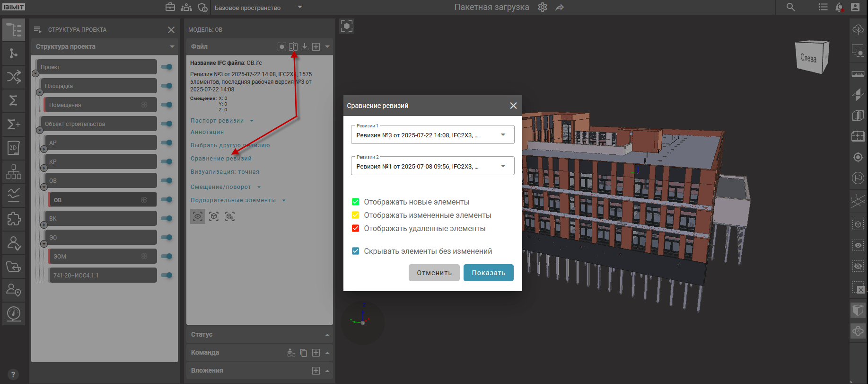Click the Отменить button
This screenshot has height=384, width=868.
click(434, 273)
